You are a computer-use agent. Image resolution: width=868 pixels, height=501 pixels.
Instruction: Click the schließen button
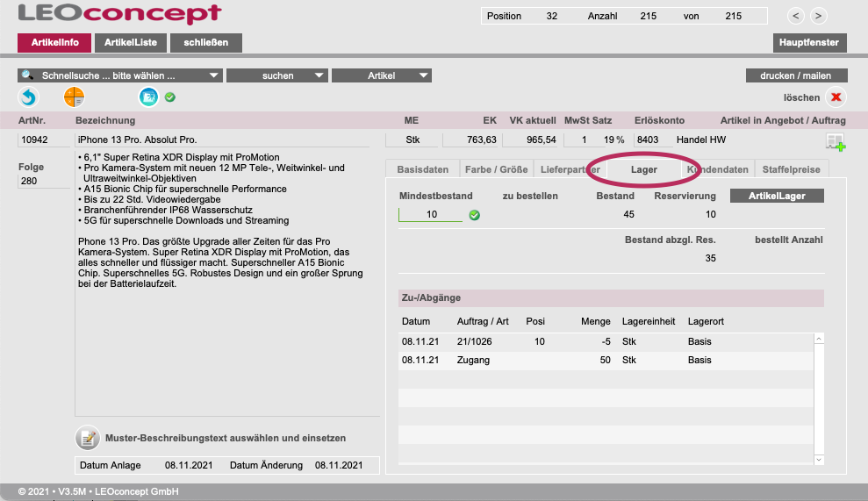click(x=206, y=43)
